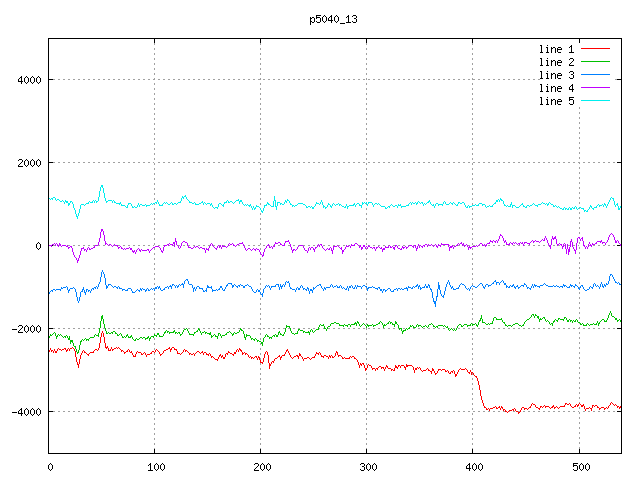Screen dimensions: 640x480
Task: Select the red sample next to line 1
Action: [595, 49]
